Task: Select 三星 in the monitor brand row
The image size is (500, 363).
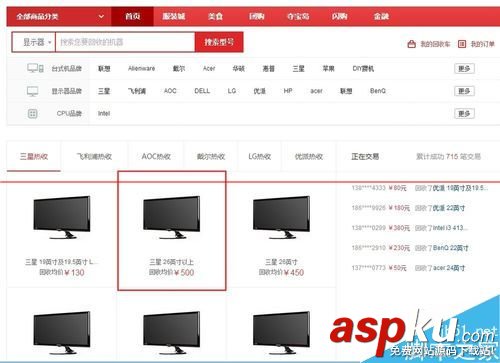Action: tap(104, 91)
